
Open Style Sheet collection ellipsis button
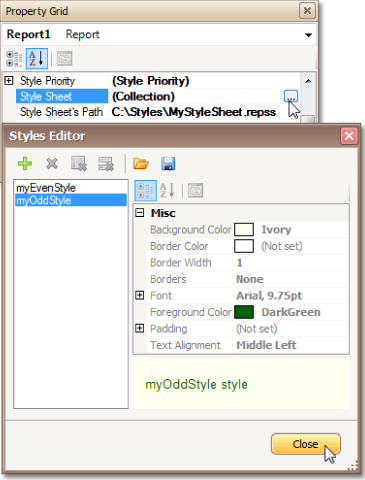coord(291,96)
